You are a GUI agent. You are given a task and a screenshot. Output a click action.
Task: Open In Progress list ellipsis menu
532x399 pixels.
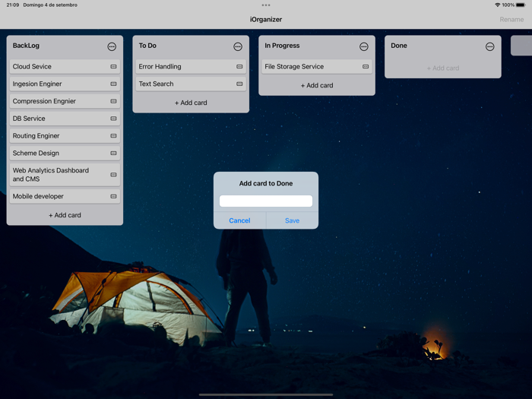(x=364, y=46)
